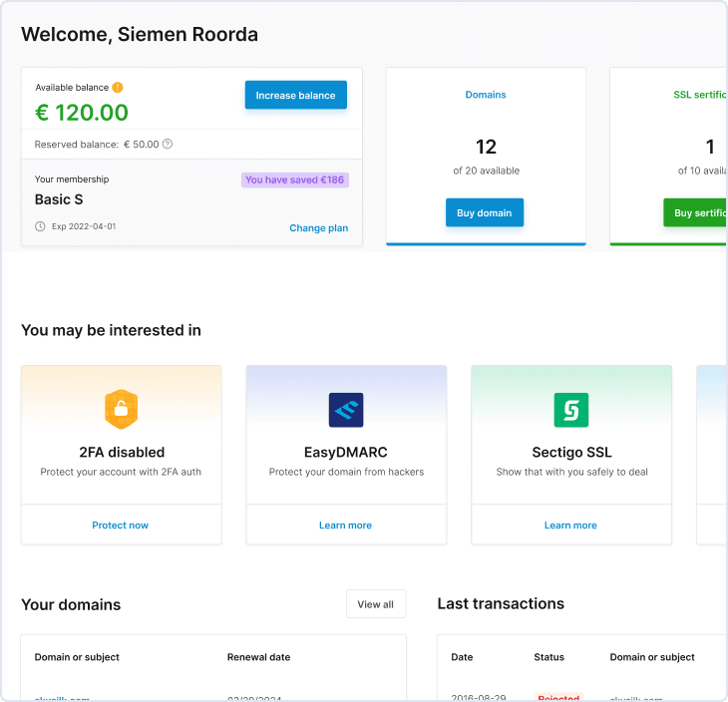Screen dimensions: 728x702
Task: Click the Buy domain button
Action: [484, 212]
